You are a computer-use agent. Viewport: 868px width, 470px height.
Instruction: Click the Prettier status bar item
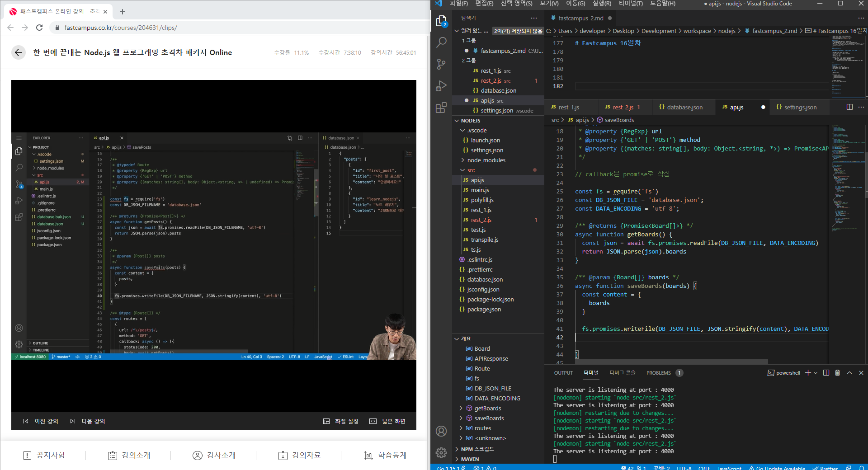point(825,467)
